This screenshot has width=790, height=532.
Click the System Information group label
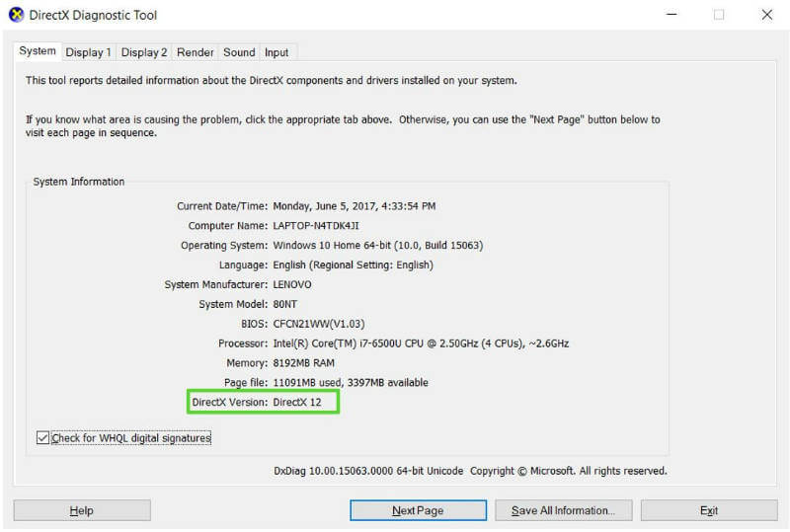pos(79,182)
